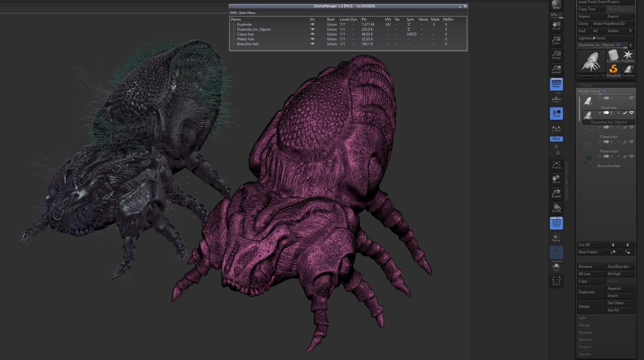Viewport: 644px width, 360px height.
Task: Open the Xpose tool
Action: point(556,281)
